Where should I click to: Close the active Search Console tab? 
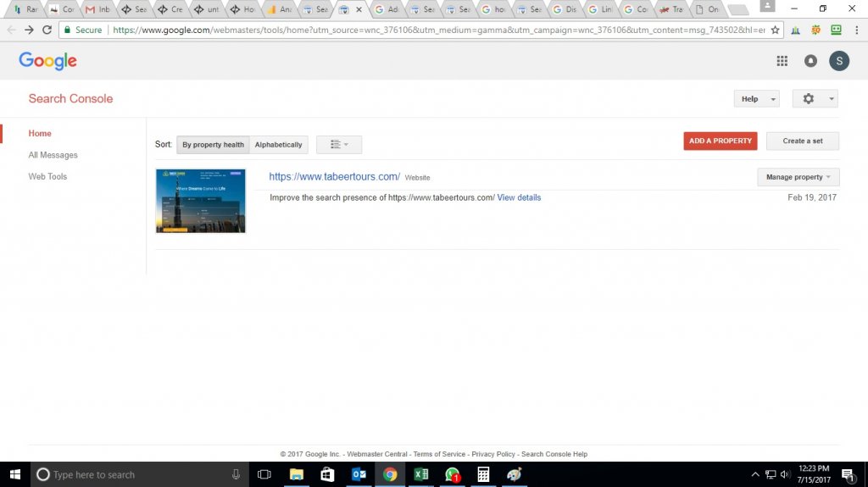(359, 9)
